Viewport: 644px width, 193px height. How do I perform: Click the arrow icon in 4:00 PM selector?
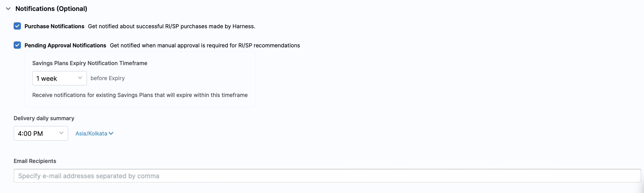coord(61,133)
